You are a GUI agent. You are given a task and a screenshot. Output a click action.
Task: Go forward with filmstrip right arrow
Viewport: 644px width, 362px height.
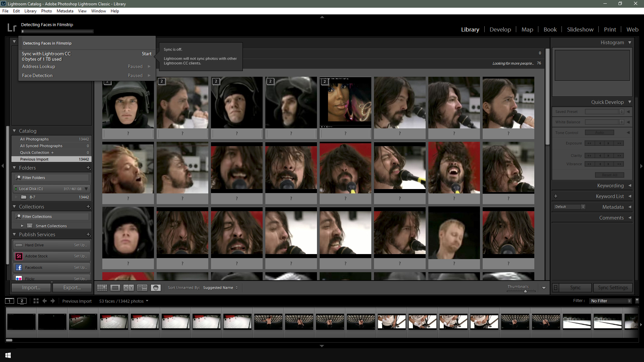coord(53,301)
